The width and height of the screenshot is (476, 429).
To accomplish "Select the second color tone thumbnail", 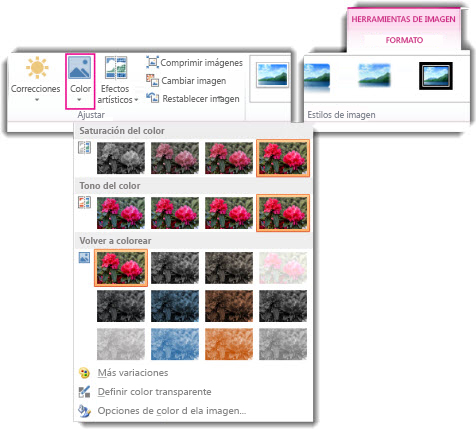I will coord(175,213).
